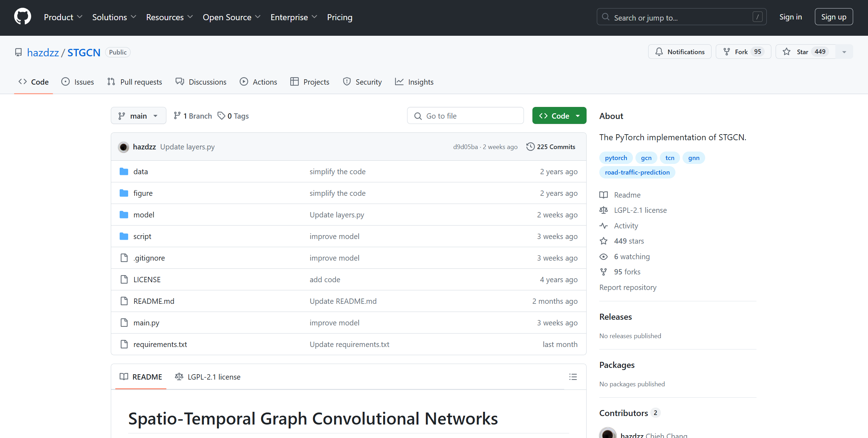
Task: Switch to the LGPL-2.1 license tab
Action: (207, 377)
